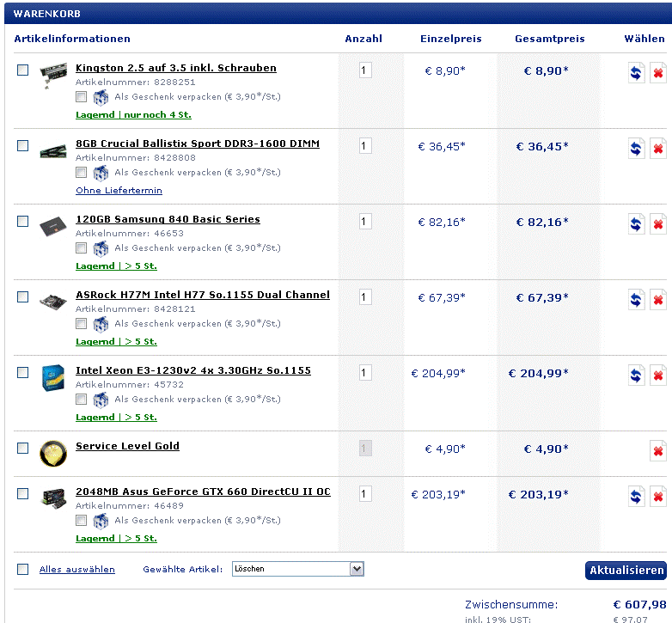Select the ASRock H77M item checkbox
The image size is (672, 623).
(x=22, y=297)
